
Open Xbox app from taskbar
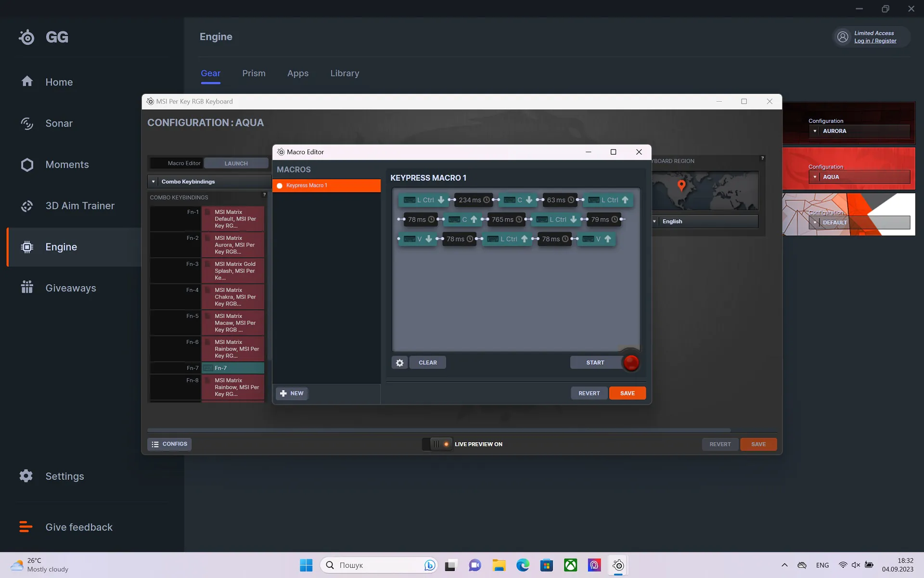coord(570,565)
